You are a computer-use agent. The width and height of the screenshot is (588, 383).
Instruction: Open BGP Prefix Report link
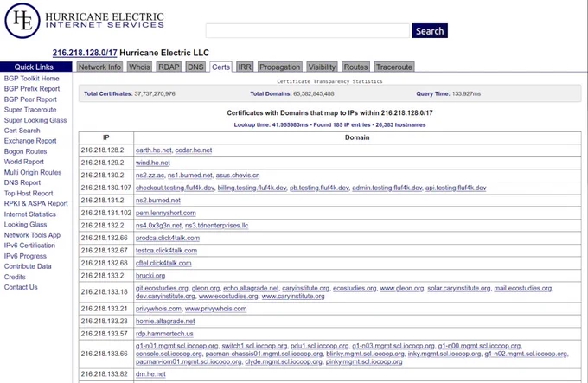32,89
